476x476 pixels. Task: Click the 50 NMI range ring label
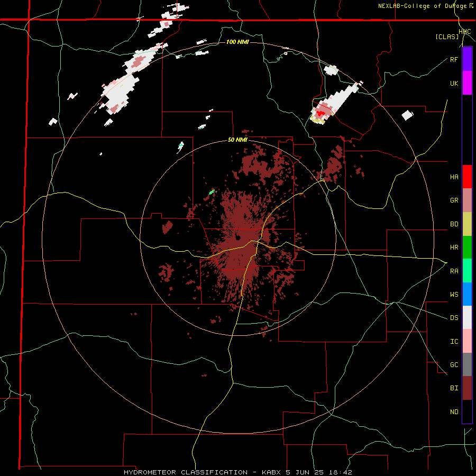[237, 140]
